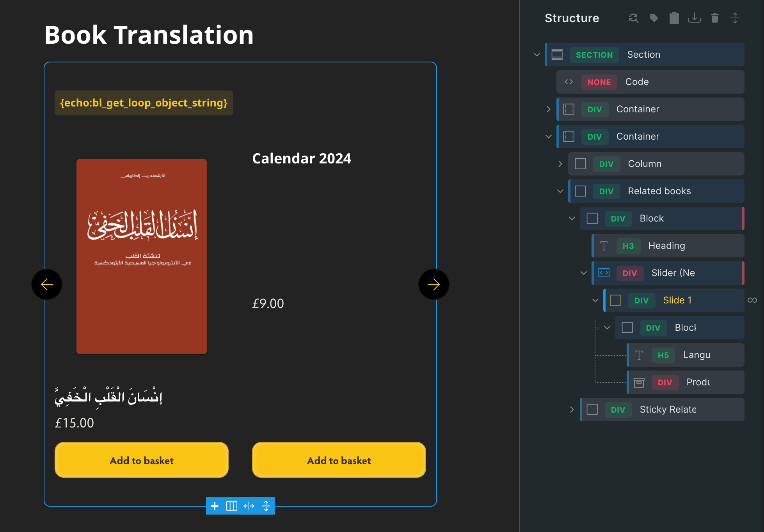764x532 pixels.
Task: Click the columns layout icon on blue toolbar
Action: 232,506
